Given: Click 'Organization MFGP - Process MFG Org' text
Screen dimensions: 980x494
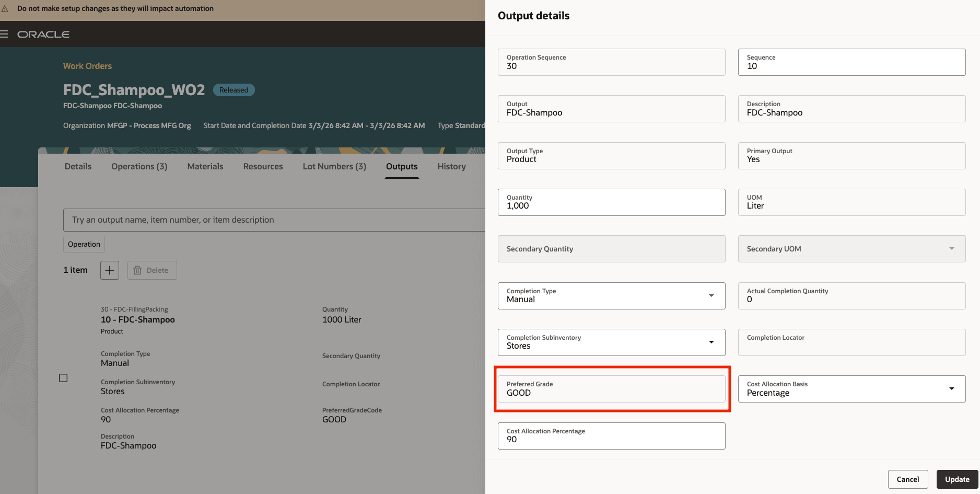Looking at the screenshot, I should click(127, 125).
